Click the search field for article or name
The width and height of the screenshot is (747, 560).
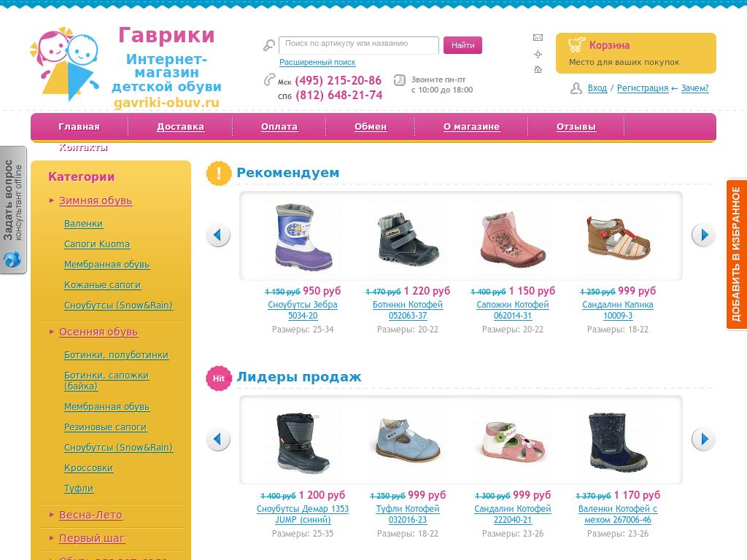pos(359,44)
